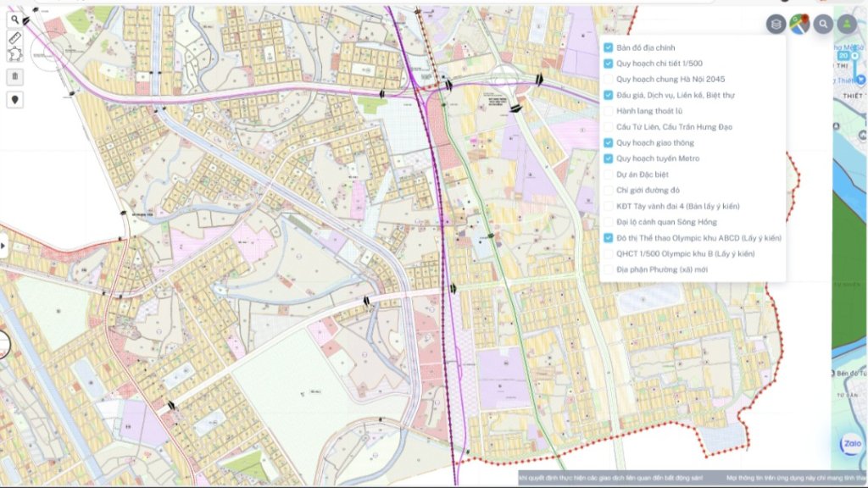Enable Quy hoạch chung Hà Nội 2045 layer
868x488 pixels.
[608, 79]
